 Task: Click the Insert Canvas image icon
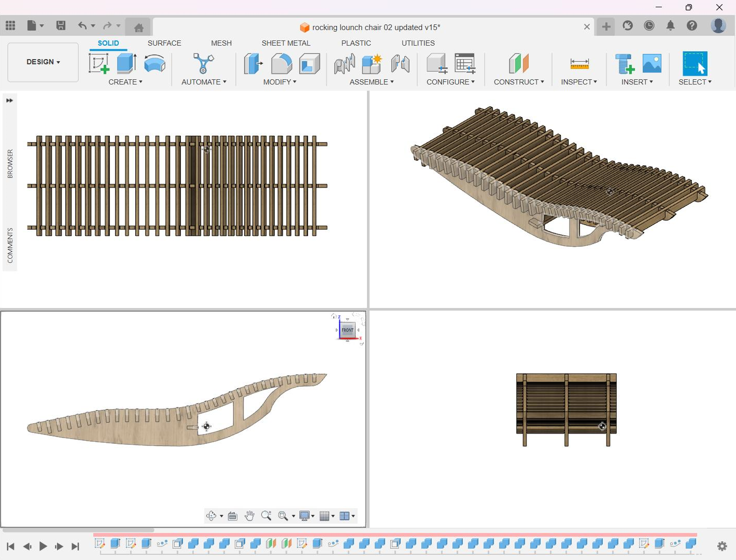coord(652,64)
